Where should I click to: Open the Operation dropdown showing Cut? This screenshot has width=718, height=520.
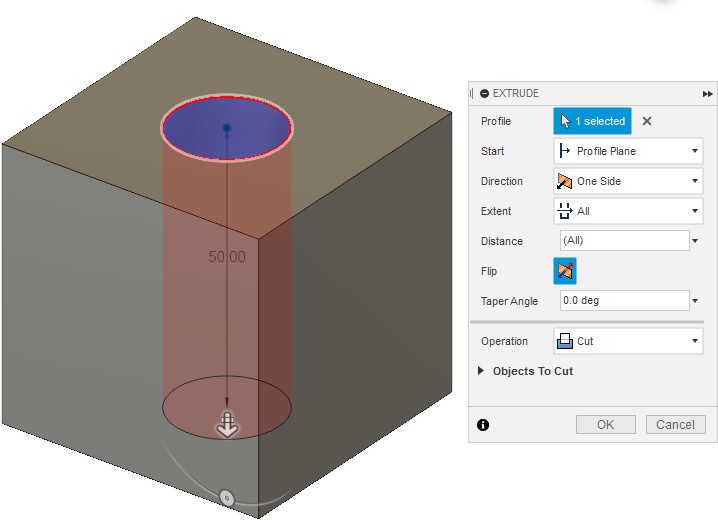pyautogui.click(x=628, y=341)
